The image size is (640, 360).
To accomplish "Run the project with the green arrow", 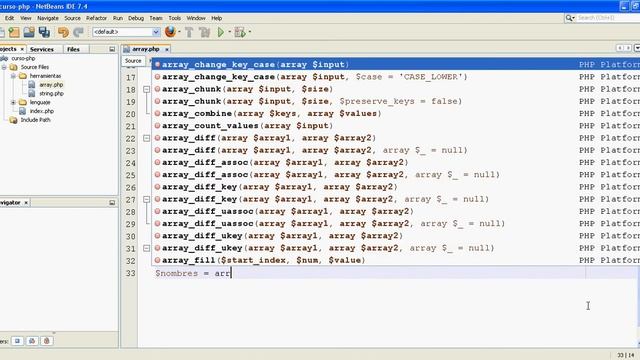I will (221, 32).
